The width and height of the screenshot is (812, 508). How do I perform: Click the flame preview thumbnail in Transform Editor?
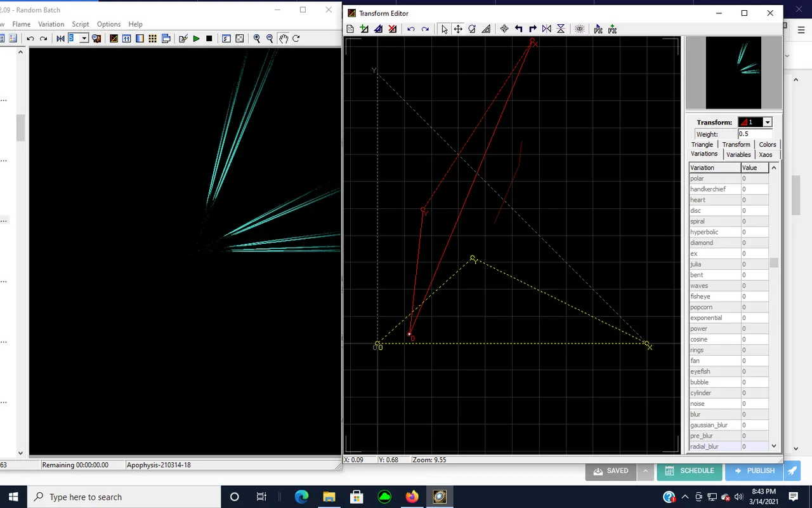(733, 73)
